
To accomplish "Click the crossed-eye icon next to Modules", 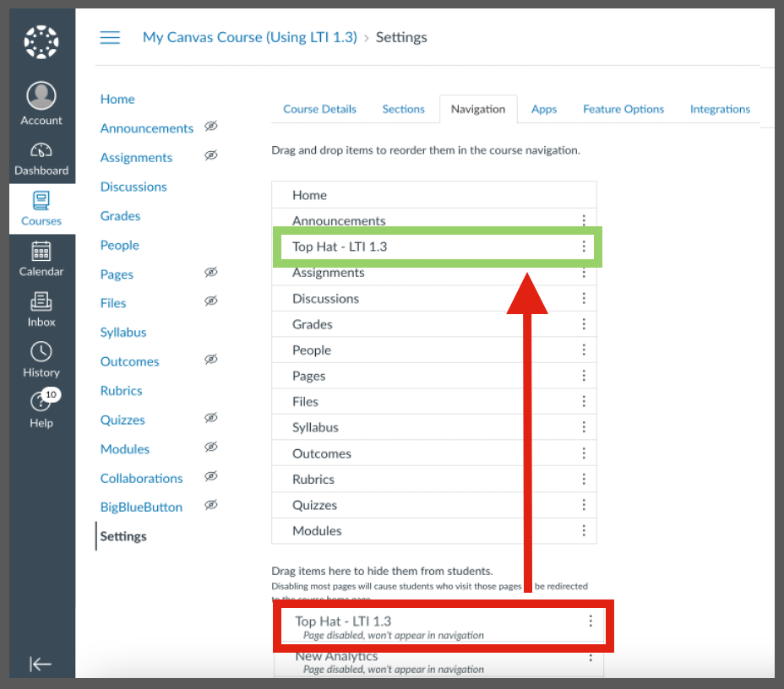I will (212, 448).
